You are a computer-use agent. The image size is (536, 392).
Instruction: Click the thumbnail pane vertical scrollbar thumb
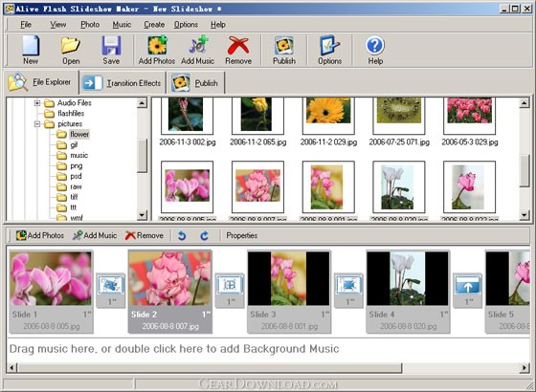coord(525,171)
